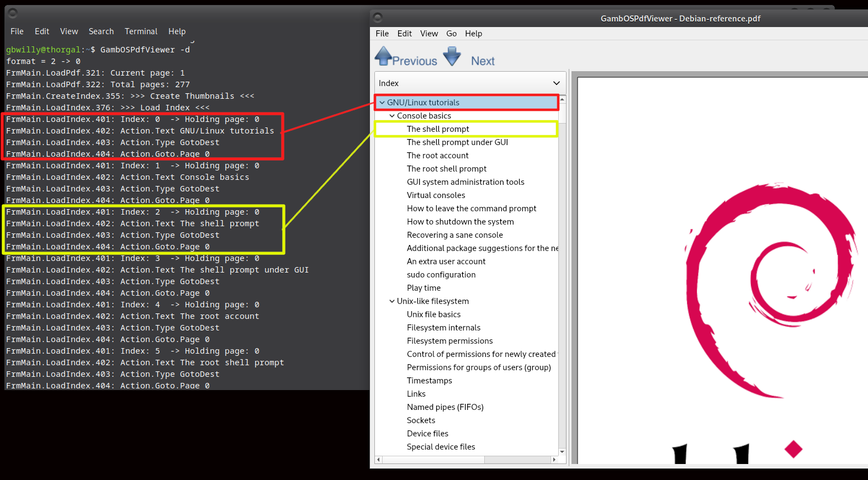Open the PDF viewer Go menu
This screenshot has width=868, height=480.
tap(451, 34)
